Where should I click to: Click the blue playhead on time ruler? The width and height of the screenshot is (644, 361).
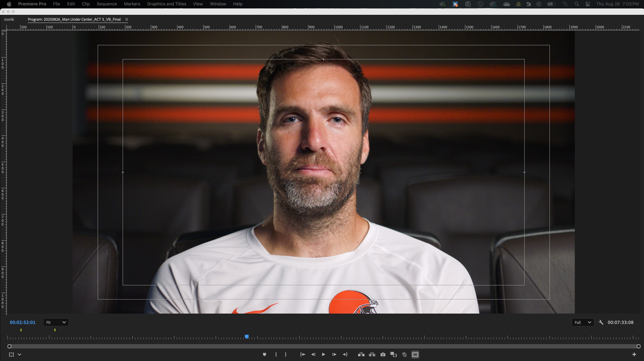(247, 337)
